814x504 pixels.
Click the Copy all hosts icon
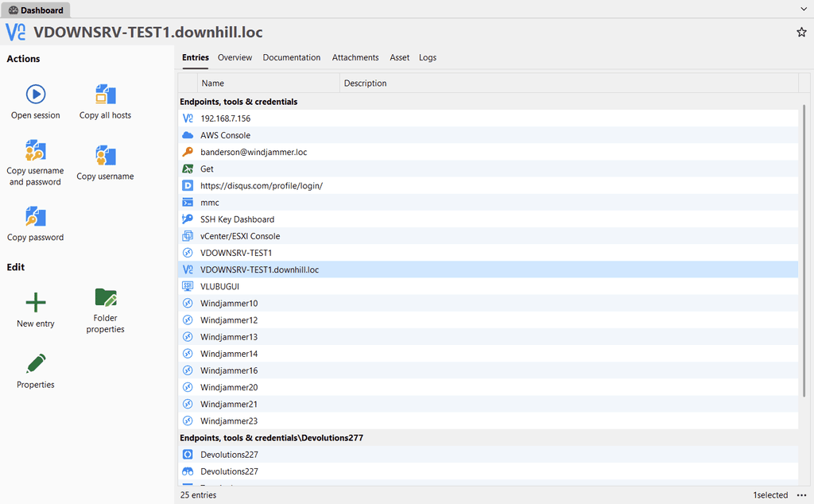pos(105,95)
